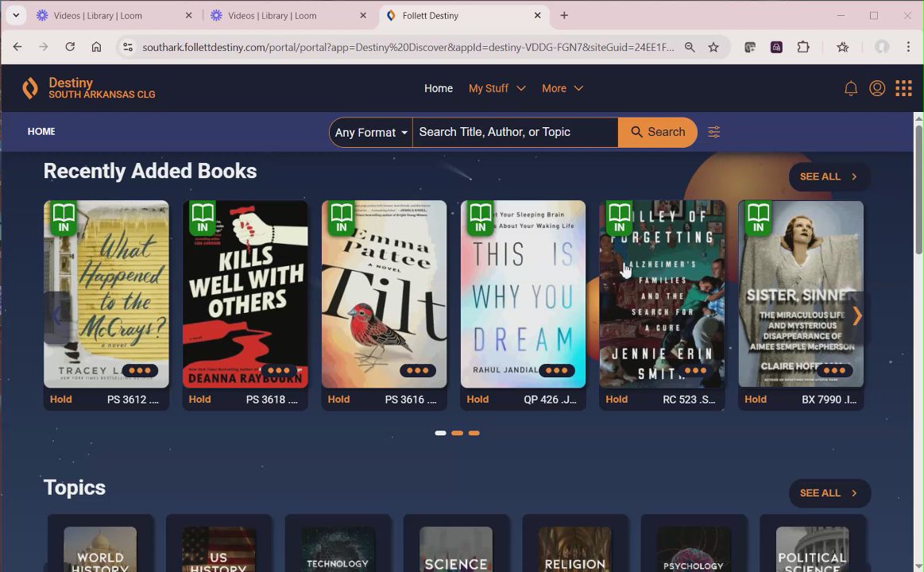Expand the My Stuff menu
Screen dimensions: 924x572
pyautogui.click(x=497, y=88)
